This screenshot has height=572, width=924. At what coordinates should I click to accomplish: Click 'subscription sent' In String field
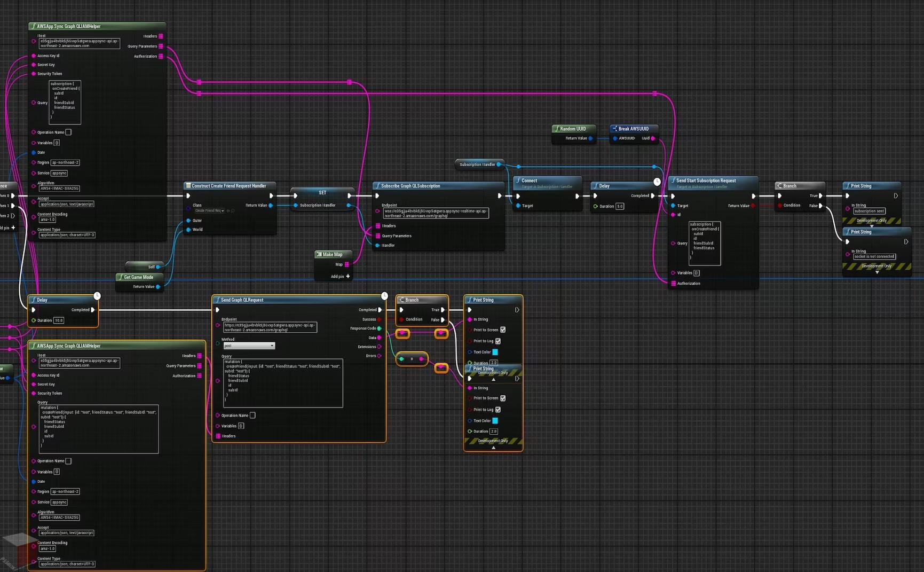coord(869,211)
